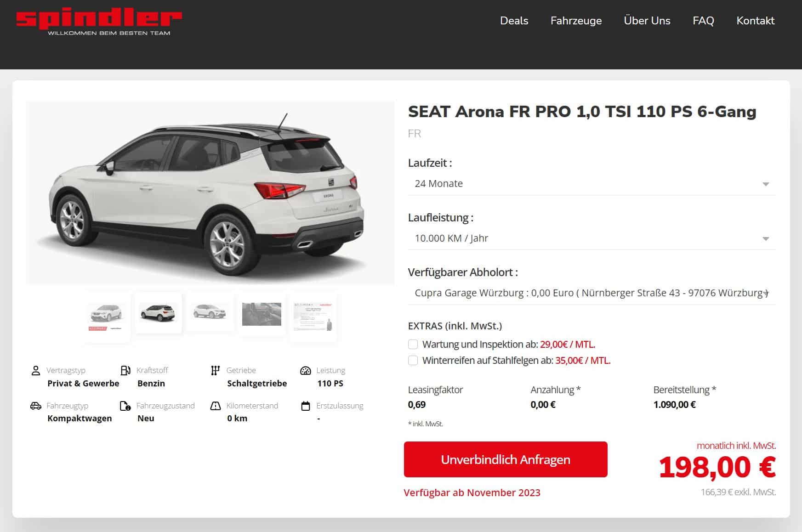The height and width of the screenshot is (532, 802).
Task: Click the Vertragstyp person icon
Action: (x=35, y=370)
